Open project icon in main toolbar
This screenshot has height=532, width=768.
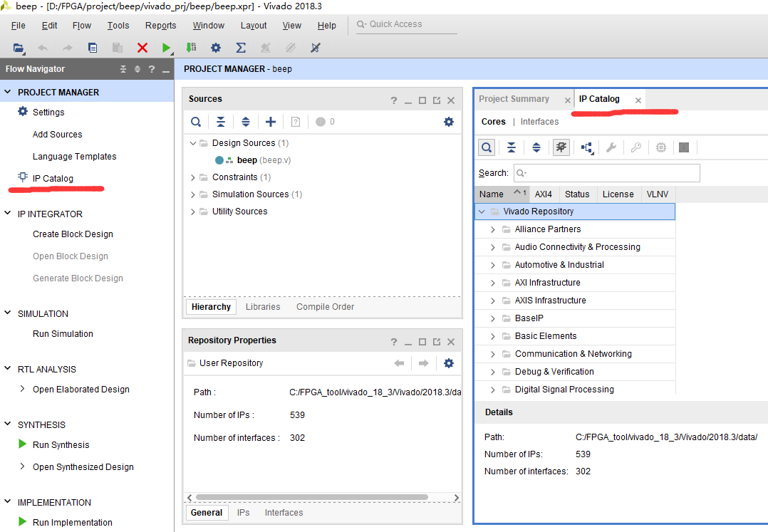[x=18, y=48]
